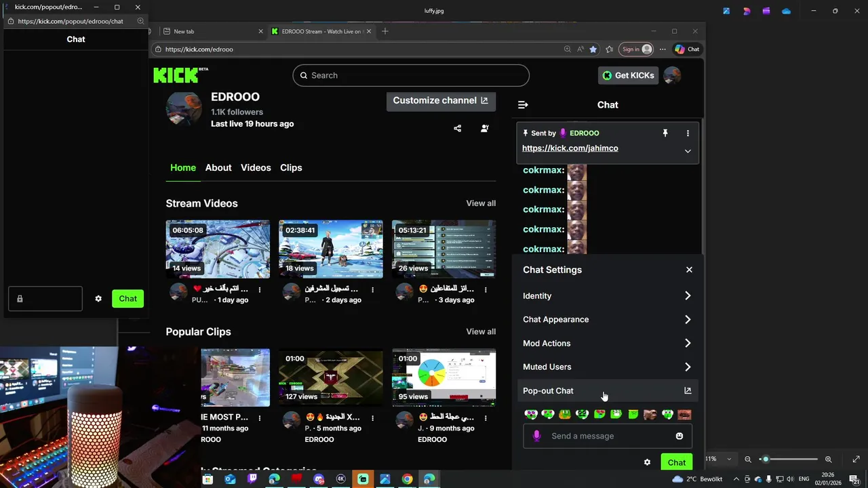The image size is (868, 488).
Task: Share the EDROOO channel
Action: (x=458, y=128)
